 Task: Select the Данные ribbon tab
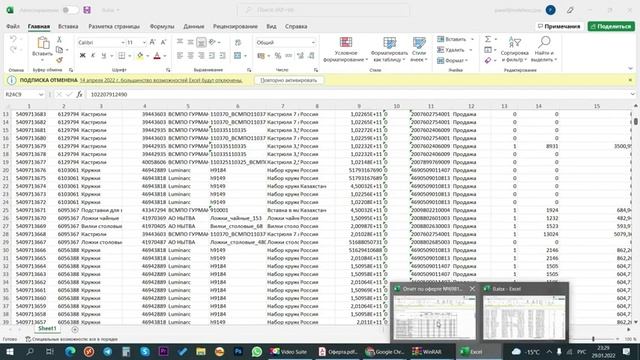[193, 27]
